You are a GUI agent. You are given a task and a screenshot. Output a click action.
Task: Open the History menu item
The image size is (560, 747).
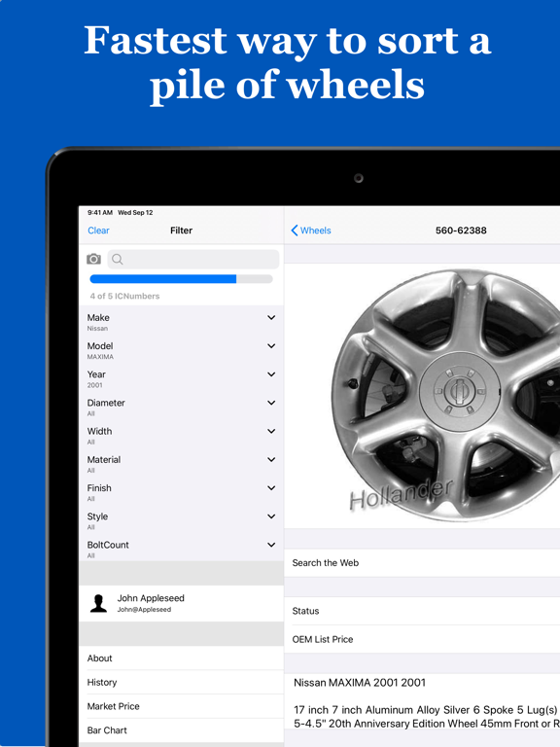coord(181,682)
